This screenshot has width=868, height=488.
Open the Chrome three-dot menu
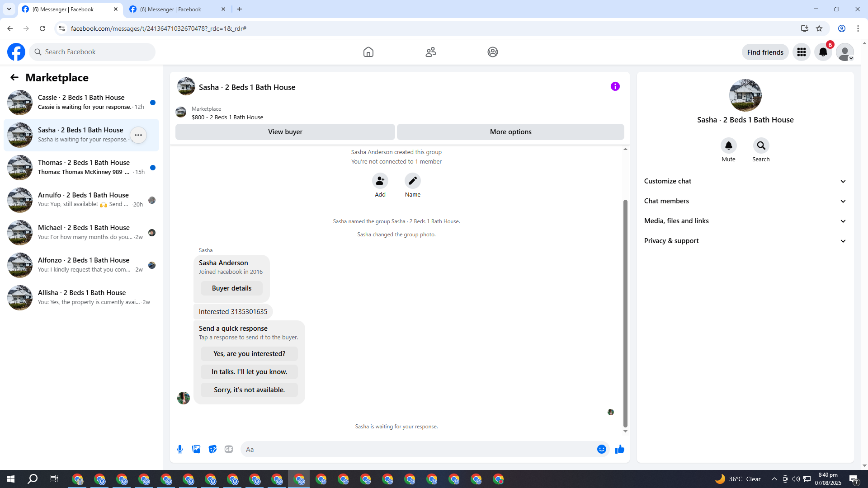click(x=858, y=28)
